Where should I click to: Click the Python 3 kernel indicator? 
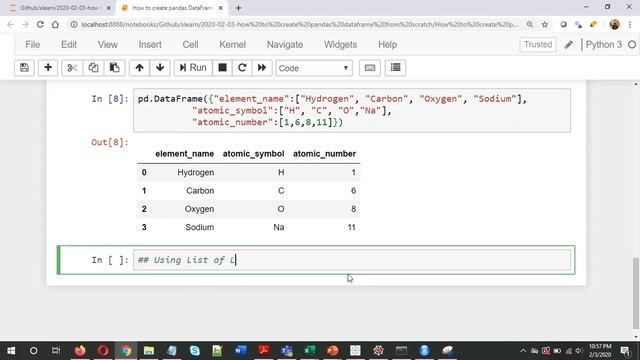tap(604, 44)
